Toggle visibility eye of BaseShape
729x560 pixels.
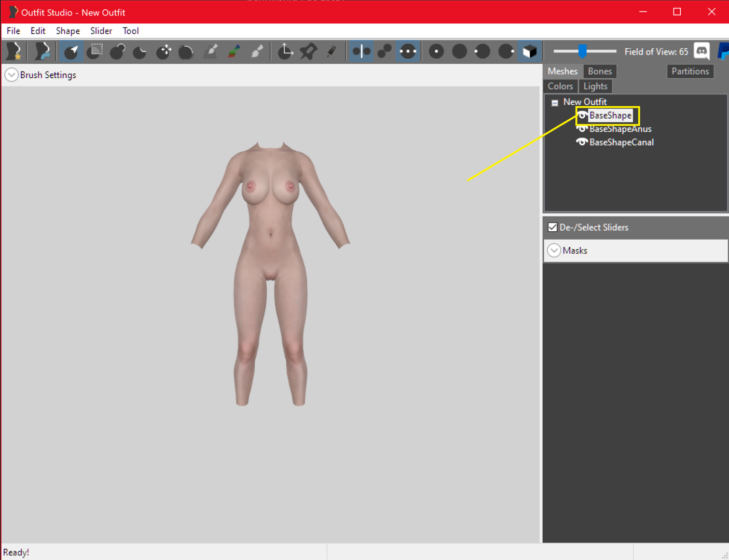tap(582, 115)
